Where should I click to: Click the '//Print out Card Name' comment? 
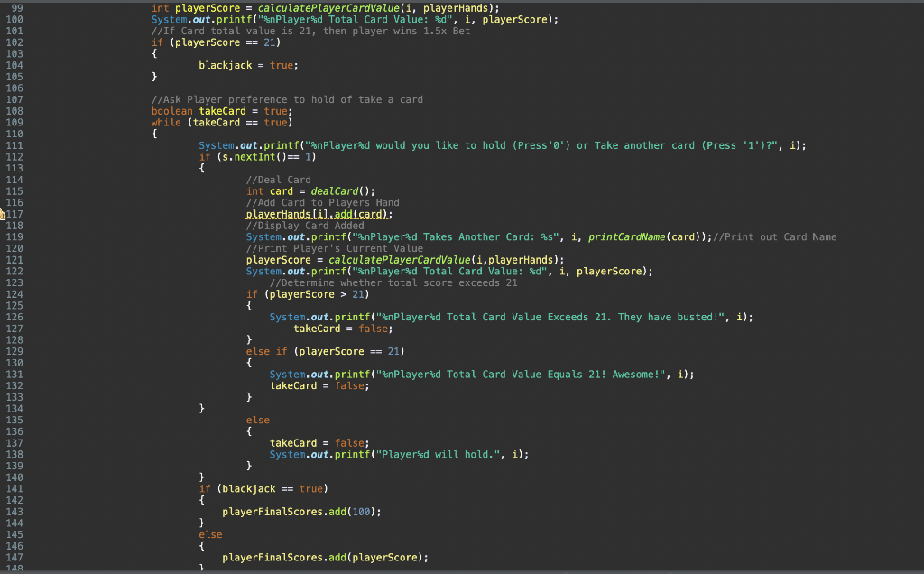click(x=774, y=236)
